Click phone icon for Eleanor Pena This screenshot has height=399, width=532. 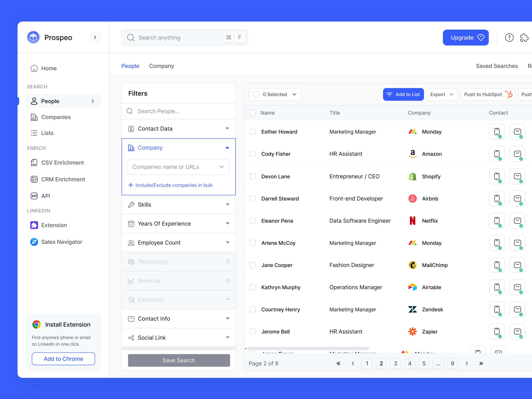(x=497, y=221)
